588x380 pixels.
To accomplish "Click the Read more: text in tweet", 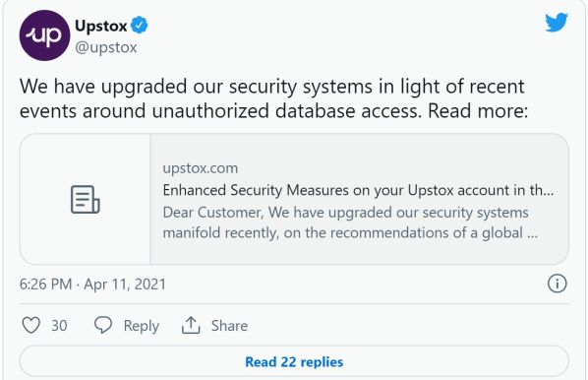I will [478, 111].
